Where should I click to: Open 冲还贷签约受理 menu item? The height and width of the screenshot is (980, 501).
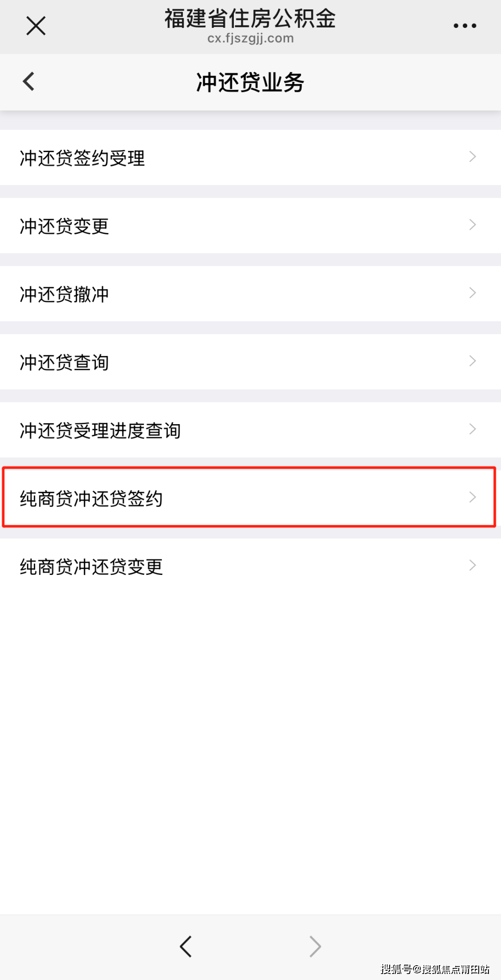click(83, 158)
